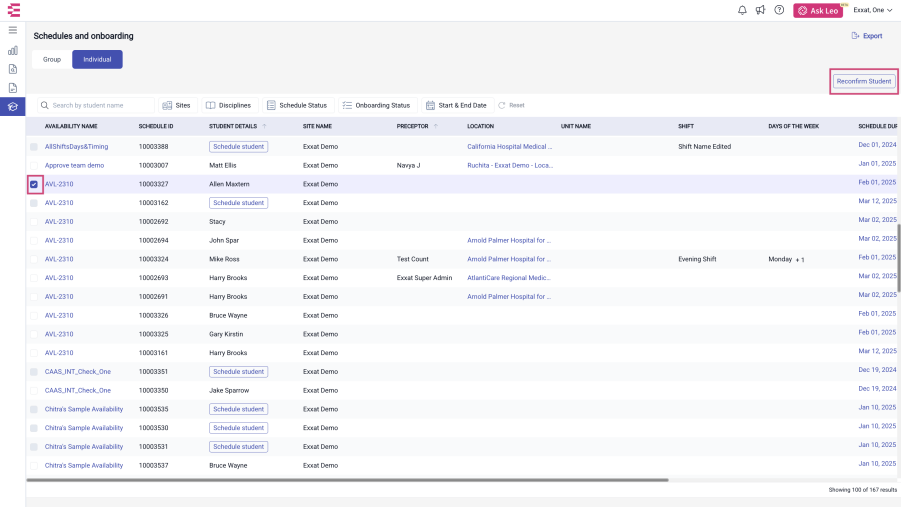Click the Availability Name column header

(x=71, y=126)
